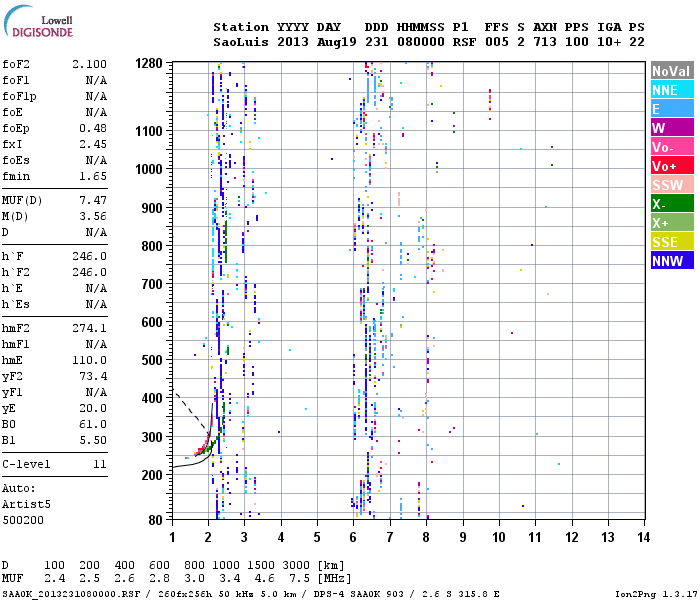
Task: Click the fmin value 1.65
Action: [x=93, y=176]
